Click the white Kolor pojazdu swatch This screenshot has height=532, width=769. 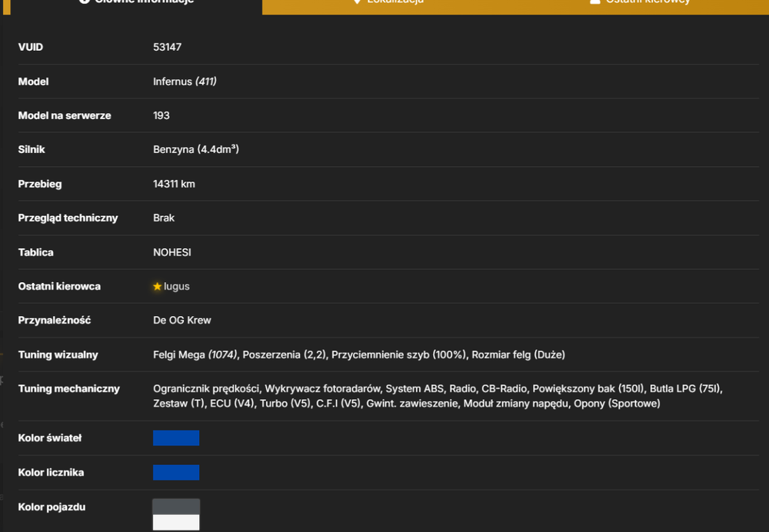click(x=176, y=522)
